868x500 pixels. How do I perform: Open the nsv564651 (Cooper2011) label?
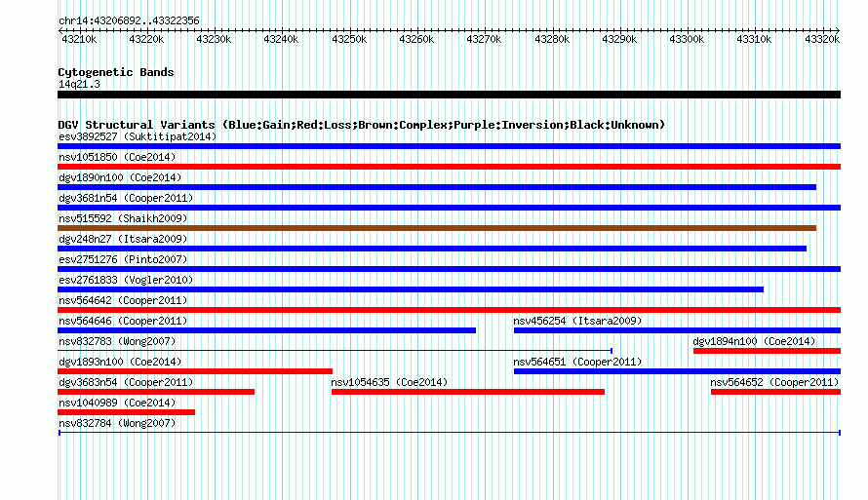pyautogui.click(x=577, y=362)
